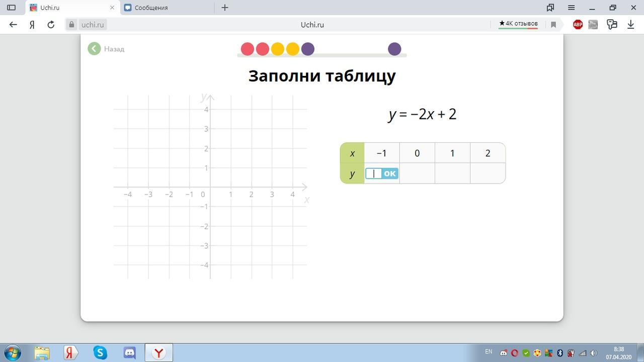Open the ABP Adblock Plus extension
Screen dimensions: 644x362
[578, 24]
